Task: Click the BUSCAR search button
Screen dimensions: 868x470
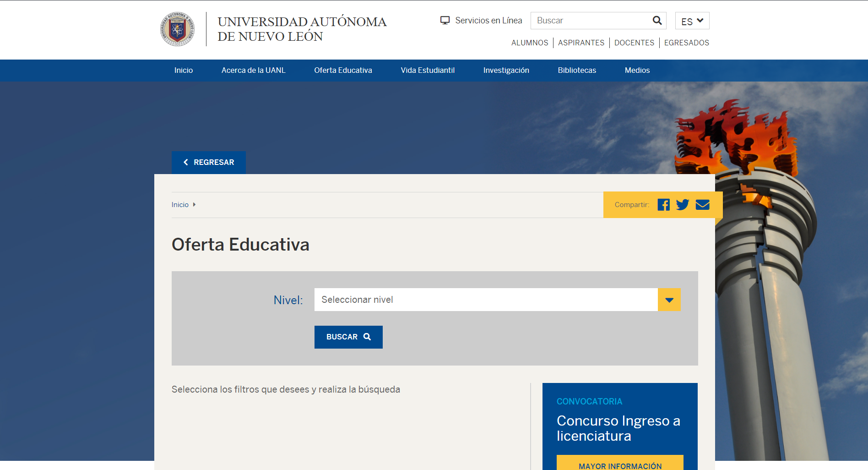Action: pyautogui.click(x=348, y=337)
